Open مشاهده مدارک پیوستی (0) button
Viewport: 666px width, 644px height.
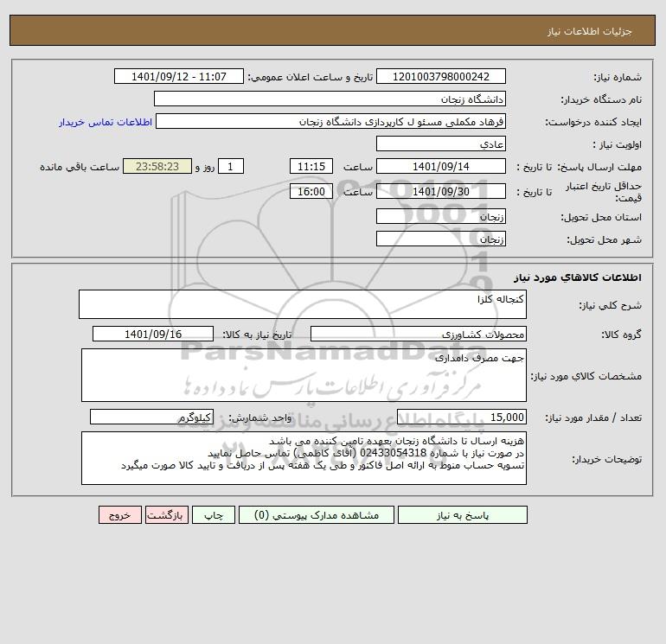[317, 515]
